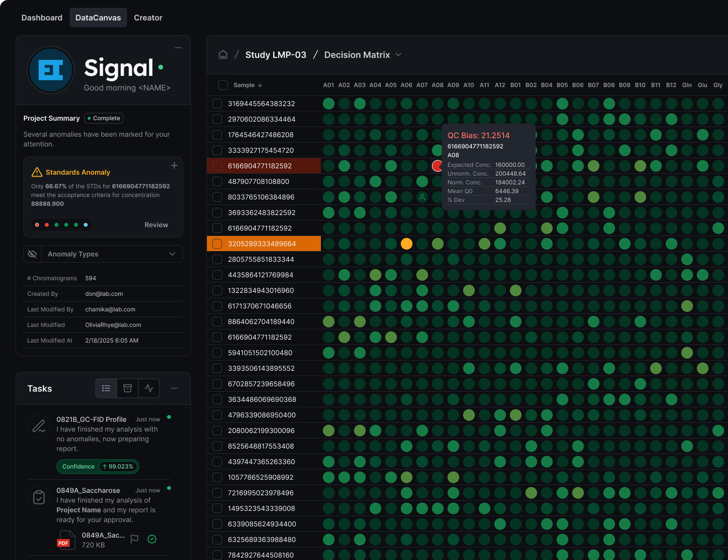Click the clipboard icon on 0849A_Saccharose task
728x560 pixels.
[x=38, y=497]
